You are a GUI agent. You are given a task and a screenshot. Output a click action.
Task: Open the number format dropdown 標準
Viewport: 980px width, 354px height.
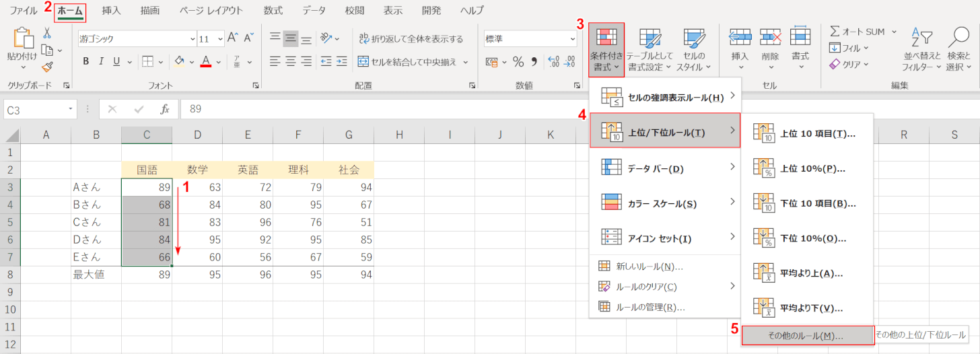(572, 38)
